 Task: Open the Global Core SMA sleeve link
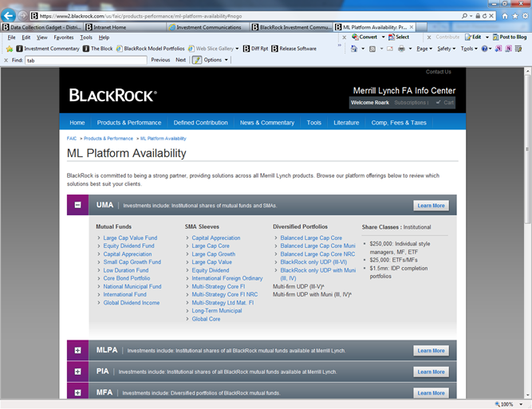206,319
